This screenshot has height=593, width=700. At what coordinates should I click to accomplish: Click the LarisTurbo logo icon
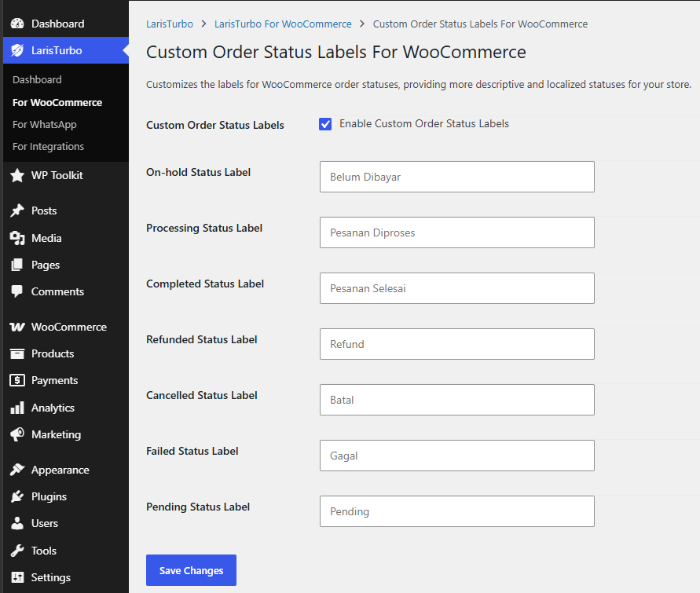coord(17,50)
